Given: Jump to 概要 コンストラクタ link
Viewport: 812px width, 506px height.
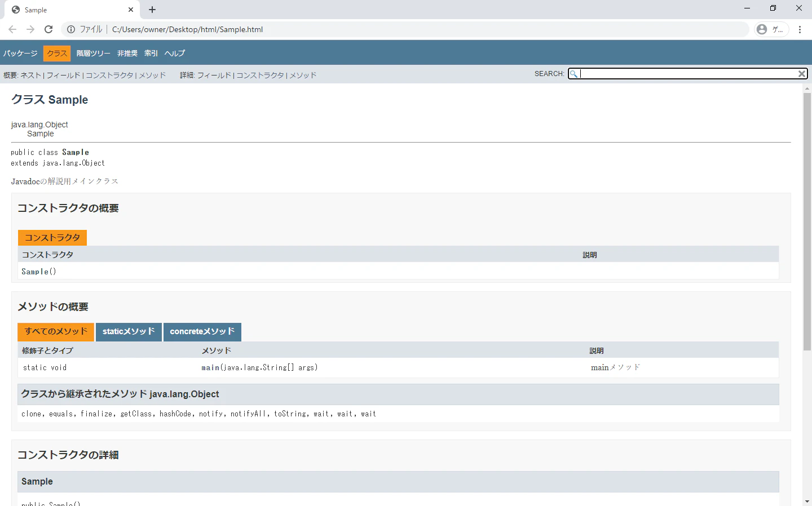Looking at the screenshot, I should [109, 75].
